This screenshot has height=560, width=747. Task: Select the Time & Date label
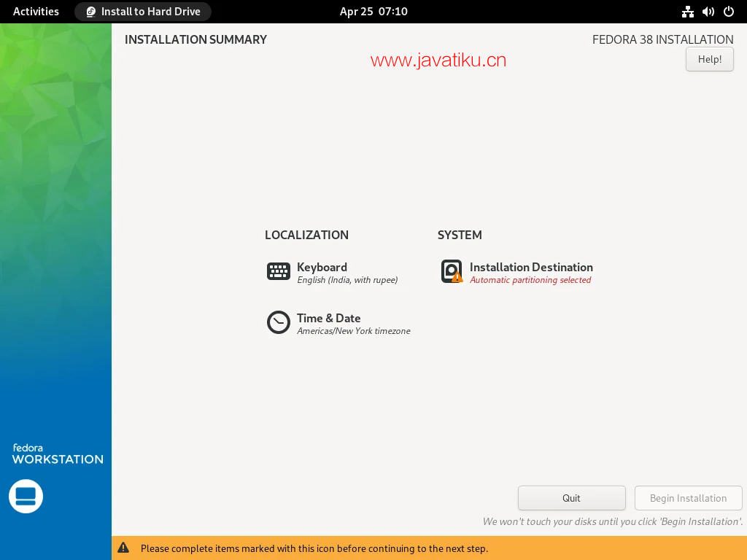[329, 318]
